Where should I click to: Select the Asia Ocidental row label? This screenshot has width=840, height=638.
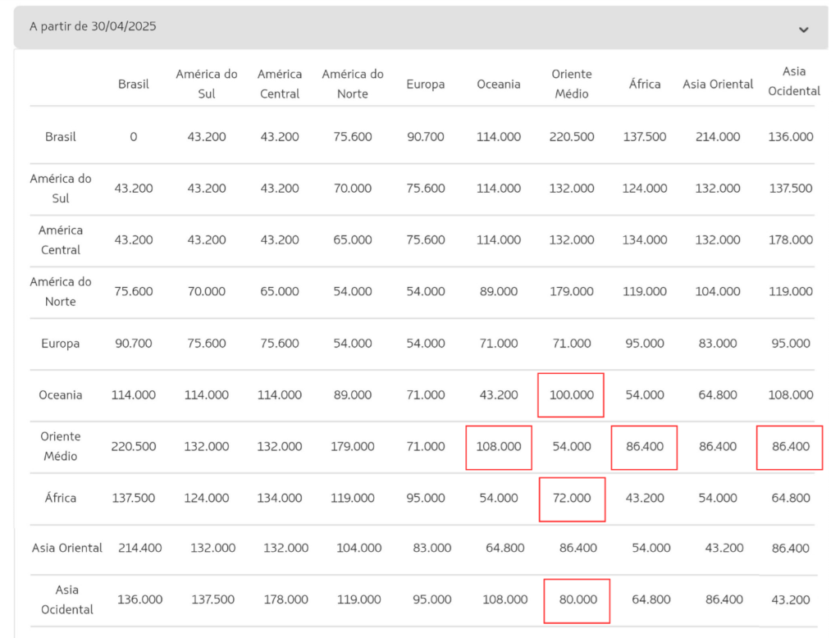tap(66, 599)
